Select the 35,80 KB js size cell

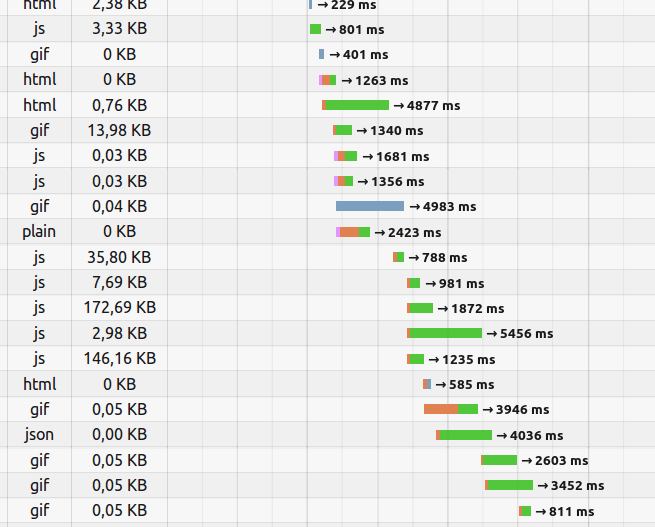(x=119, y=257)
